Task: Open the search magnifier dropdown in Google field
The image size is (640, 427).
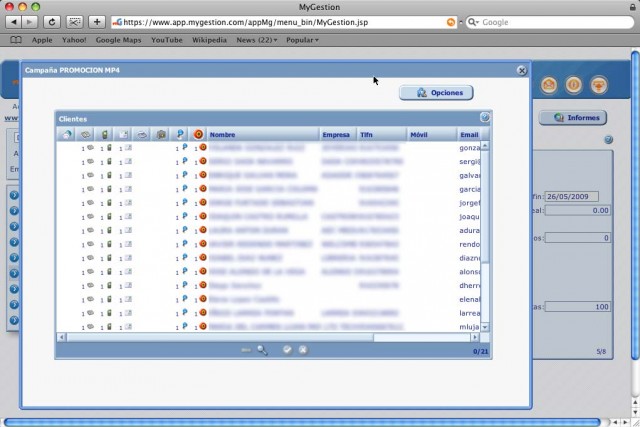Action: point(473,22)
